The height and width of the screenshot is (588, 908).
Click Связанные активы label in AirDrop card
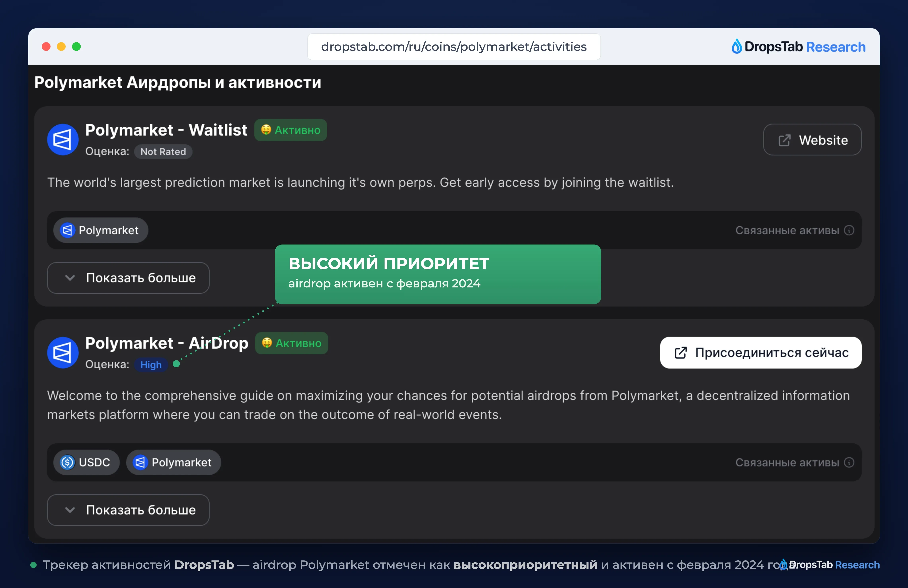coord(787,462)
